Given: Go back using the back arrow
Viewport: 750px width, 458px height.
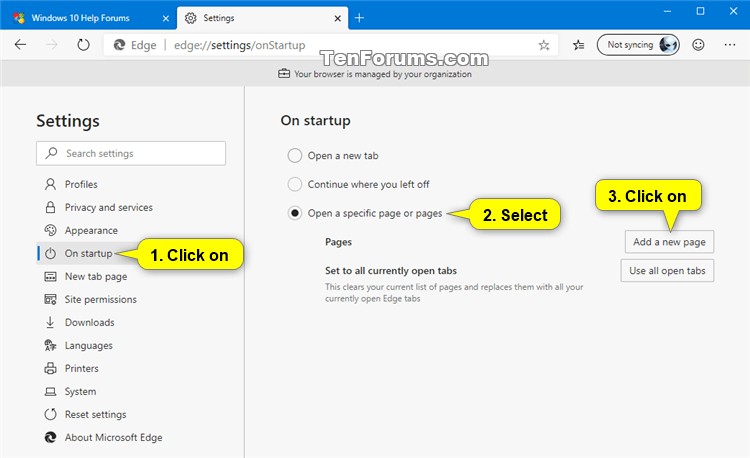Looking at the screenshot, I should (x=20, y=45).
